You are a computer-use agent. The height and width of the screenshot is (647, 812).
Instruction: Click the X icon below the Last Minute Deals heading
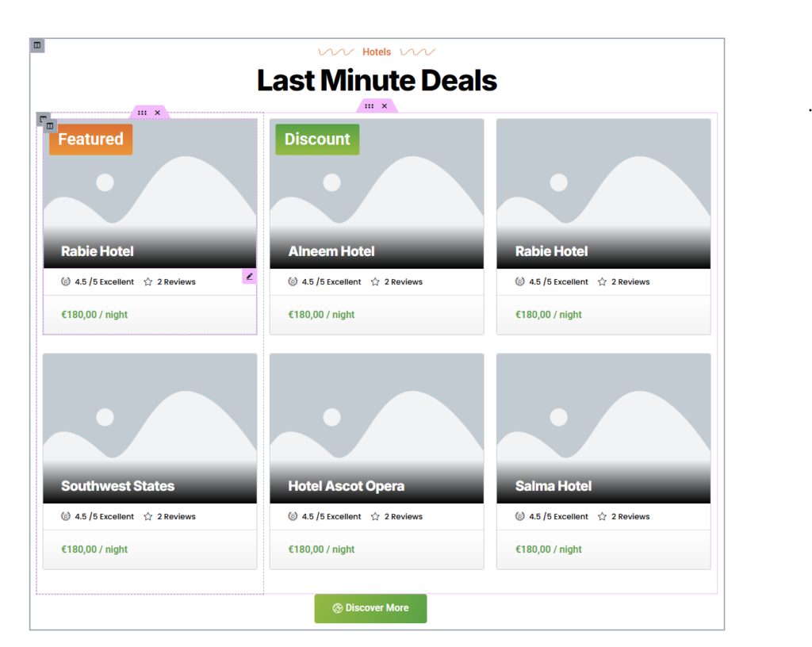385,105
